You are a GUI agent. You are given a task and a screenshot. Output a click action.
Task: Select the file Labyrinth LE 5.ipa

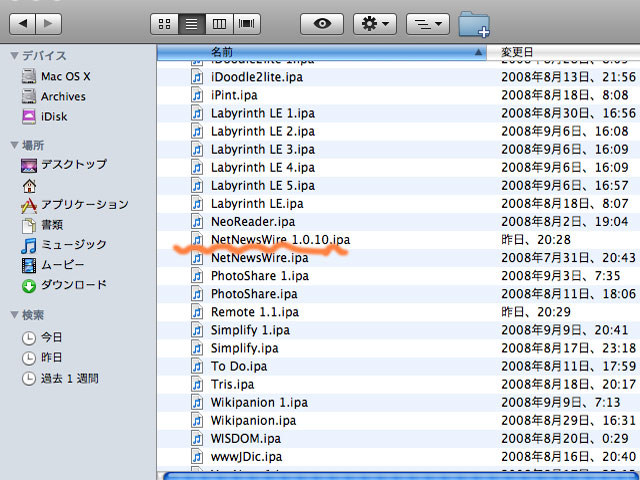coord(263,185)
